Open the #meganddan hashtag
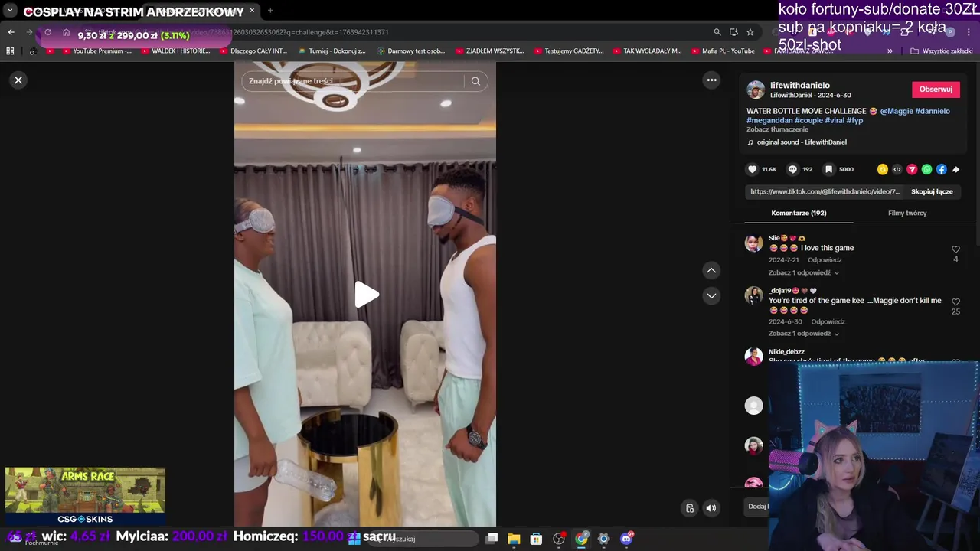 tap(769, 120)
